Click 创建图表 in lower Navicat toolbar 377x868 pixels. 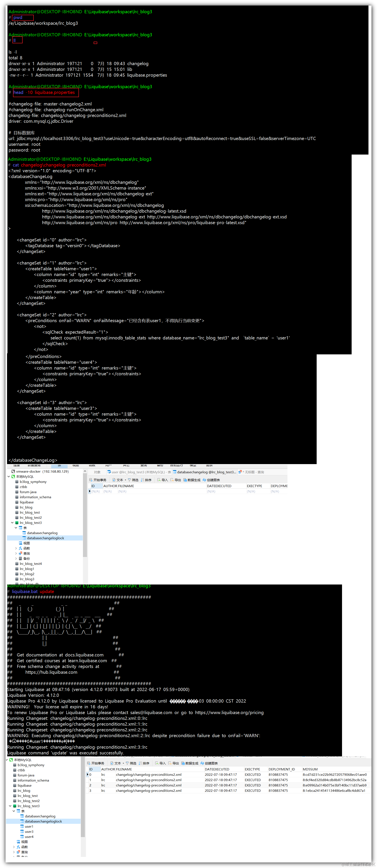209,763
